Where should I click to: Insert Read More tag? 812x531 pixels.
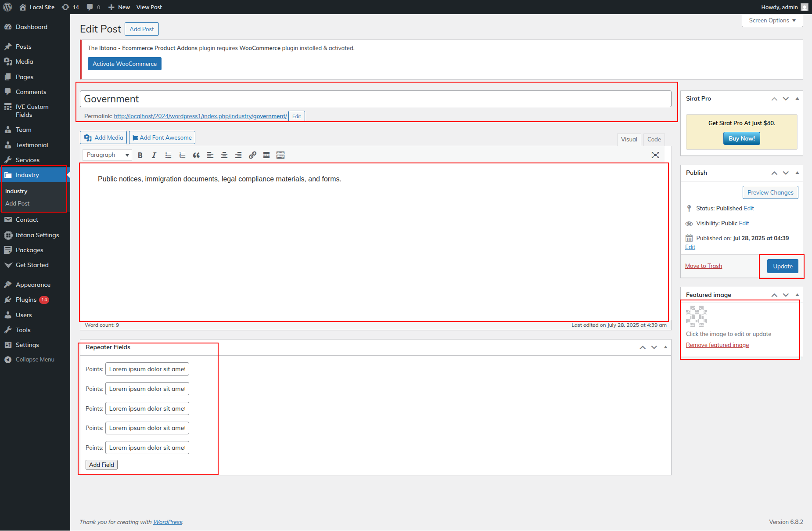(x=266, y=155)
